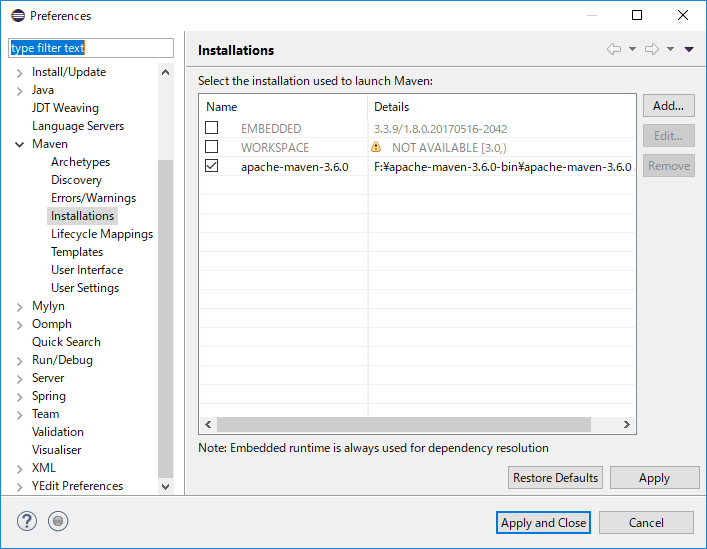The width and height of the screenshot is (707, 549).
Task: Click the installations table horizontal scrollbar thumb
Action: pos(404,425)
